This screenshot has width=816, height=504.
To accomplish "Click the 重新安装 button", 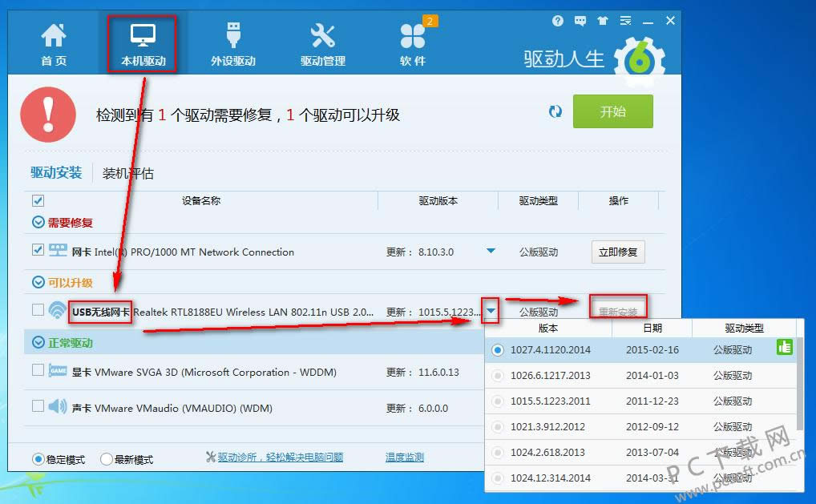I will tap(618, 309).
